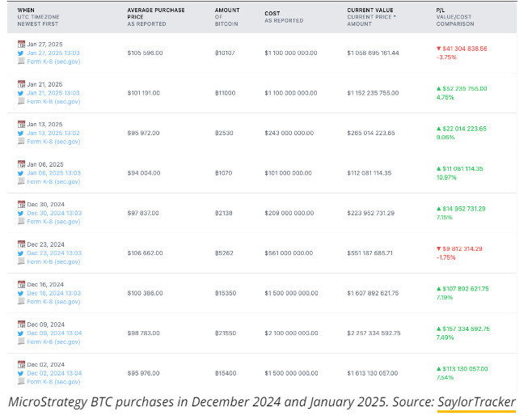Open the Jan 27, 2025 13:03 tweet link
This screenshot has width=532, height=416.
(x=53, y=53)
